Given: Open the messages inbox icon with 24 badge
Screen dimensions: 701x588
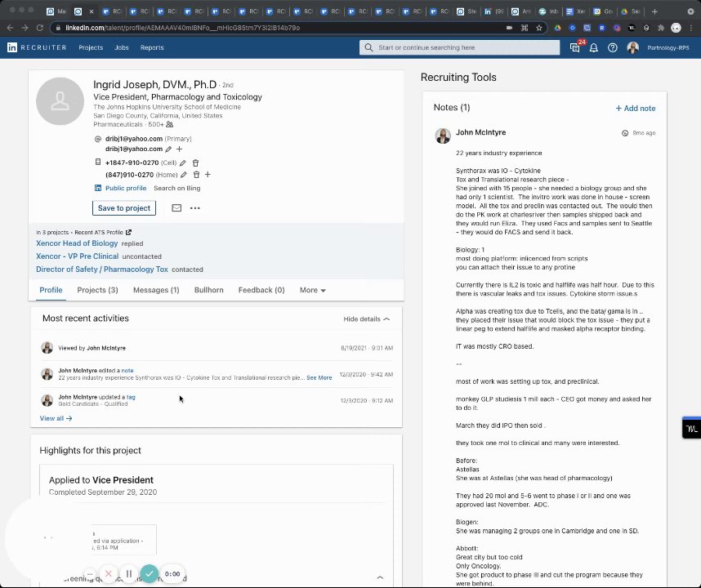Looking at the screenshot, I should (x=575, y=47).
